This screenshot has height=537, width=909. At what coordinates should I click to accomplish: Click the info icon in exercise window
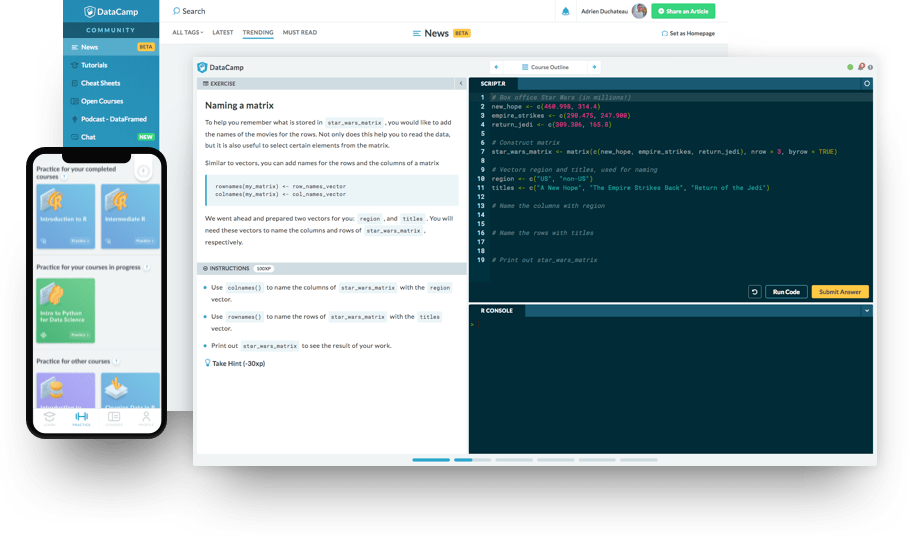tap(870, 67)
